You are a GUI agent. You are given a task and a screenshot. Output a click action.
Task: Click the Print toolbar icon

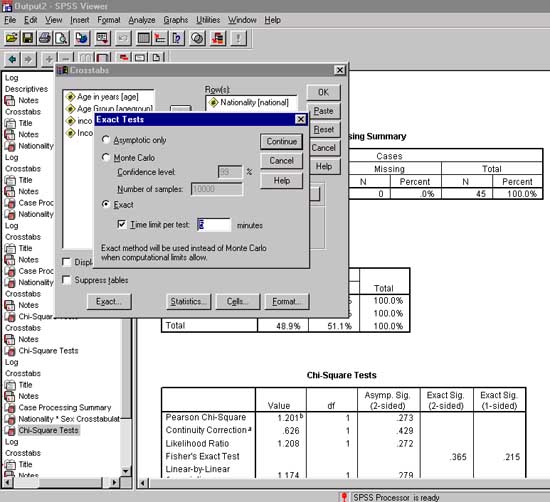[45, 38]
